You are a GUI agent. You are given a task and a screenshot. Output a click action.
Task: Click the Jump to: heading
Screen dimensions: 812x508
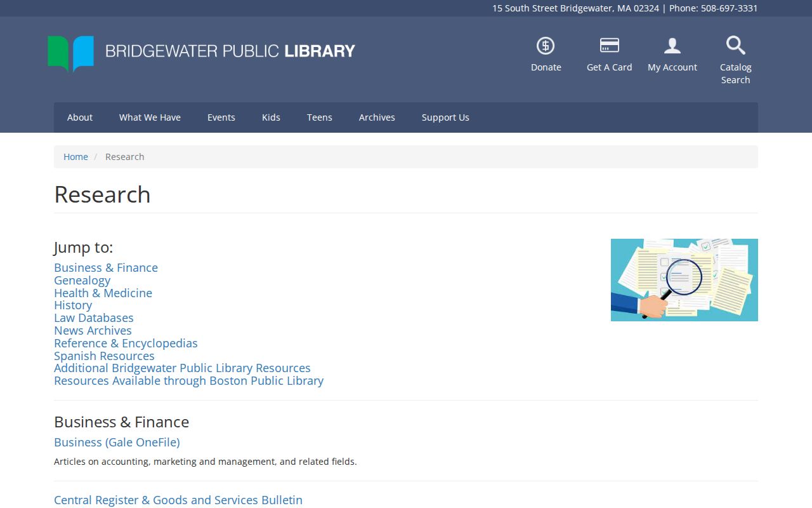[x=84, y=248]
